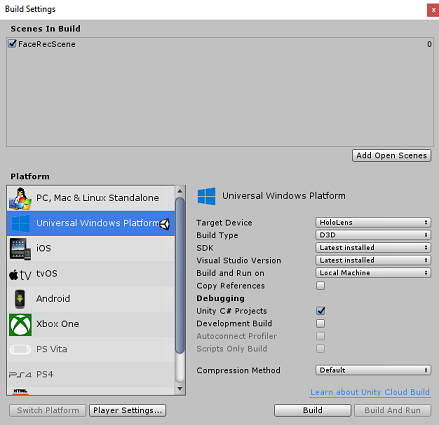Click the FaceRecScene index number 0
The image size is (439, 425).
(429, 44)
